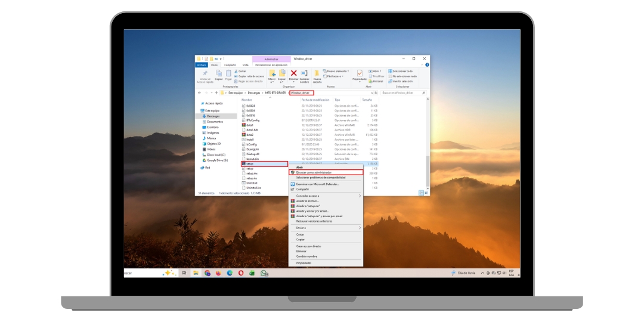The width and height of the screenshot is (644, 322).
Task: Select Propiedades at the context menu bottom
Action: click(304, 263)
